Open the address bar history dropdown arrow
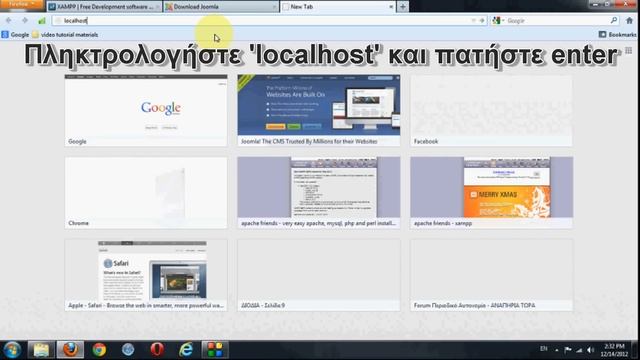 (x=473, y=20)
